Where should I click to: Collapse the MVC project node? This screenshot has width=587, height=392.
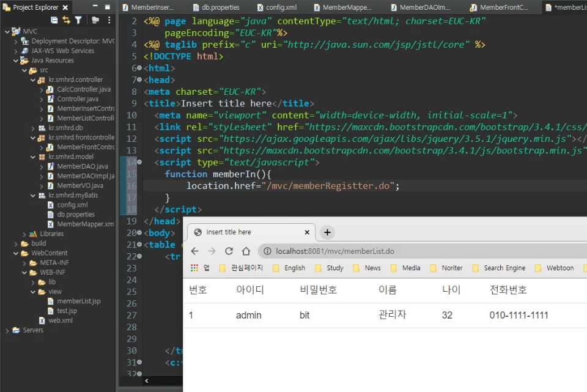coord(7,32)
